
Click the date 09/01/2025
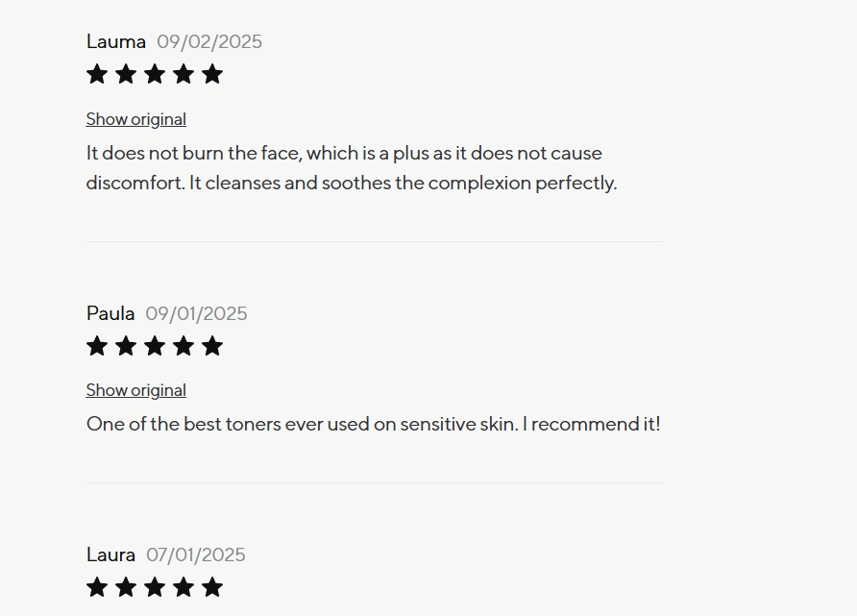pos(196,313)
